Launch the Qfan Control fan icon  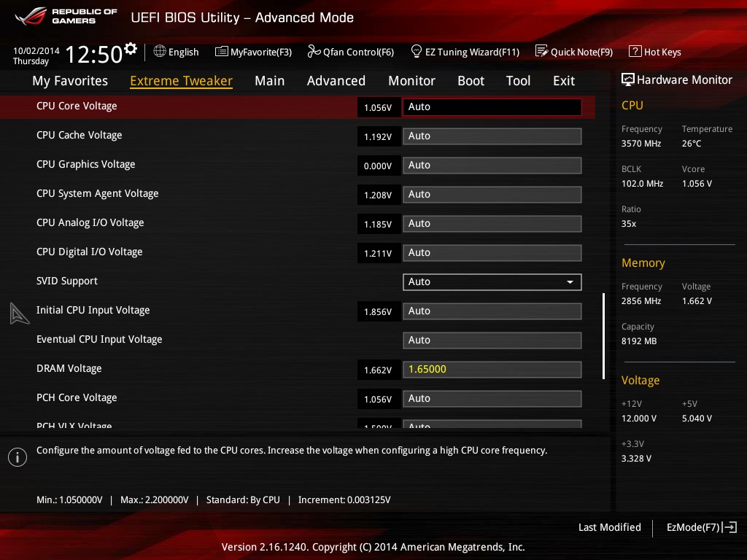pyautogui.click(x=314, y=51)
